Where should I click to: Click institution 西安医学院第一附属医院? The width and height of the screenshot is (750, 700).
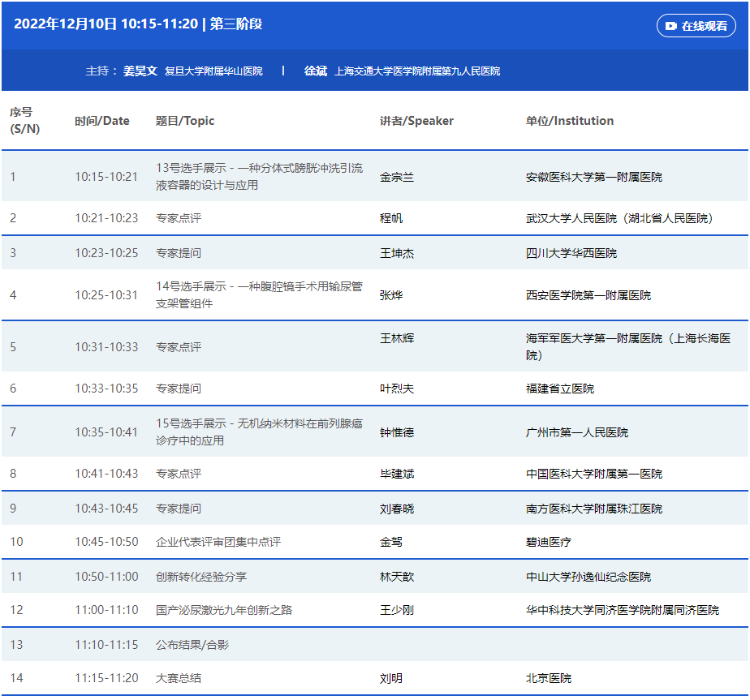point(588,295)
